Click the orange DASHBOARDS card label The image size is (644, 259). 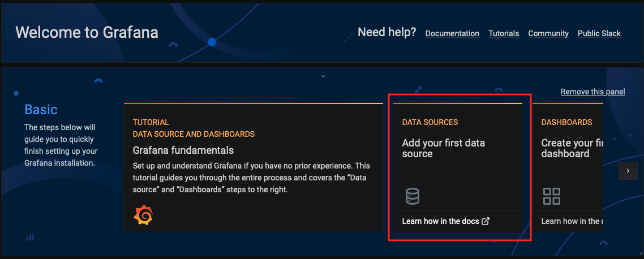566,122
